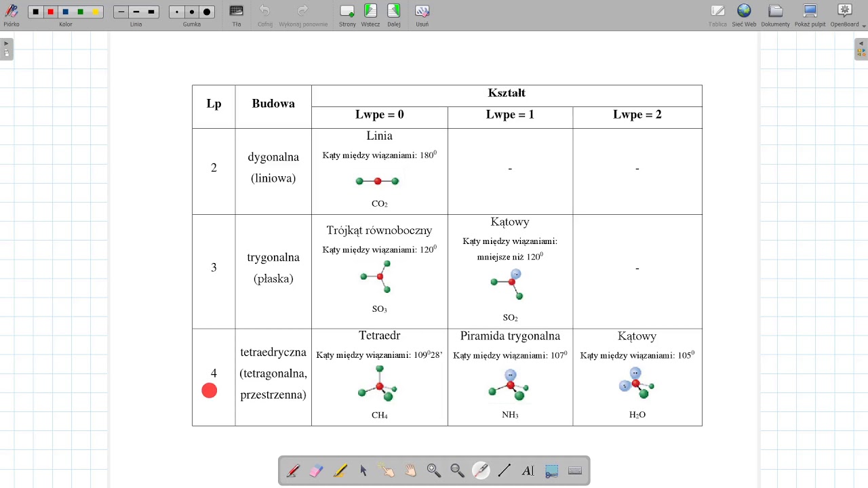
Task: Open the Dokumenty documents view
Action: click(775, 15)
